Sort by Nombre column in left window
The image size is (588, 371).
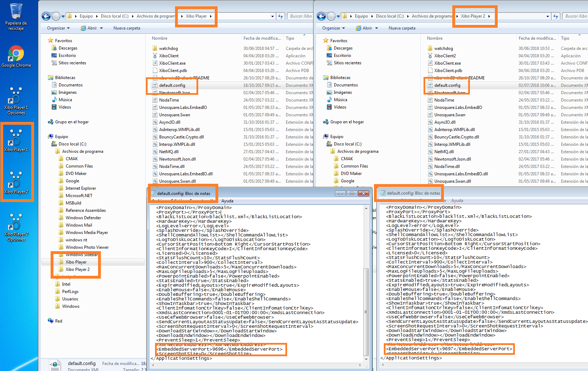click(160, 38)
